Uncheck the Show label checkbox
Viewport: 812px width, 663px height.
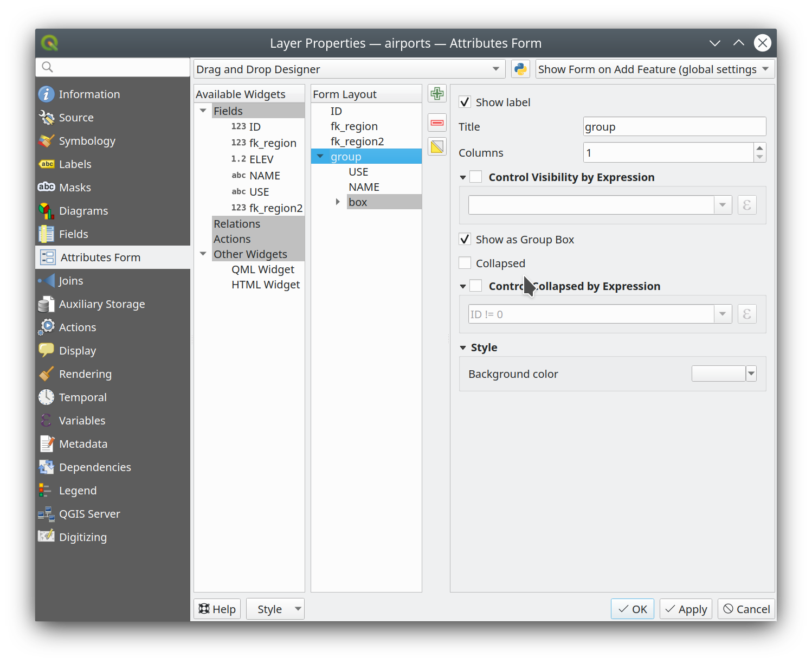(465, 102)
